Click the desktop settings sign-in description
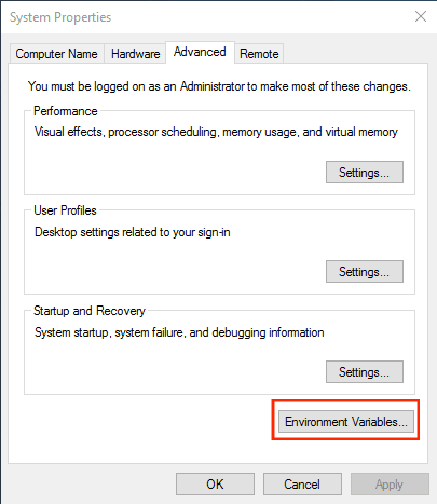The width and height of the screenshot is (437, 504). (x=132, y=233)
